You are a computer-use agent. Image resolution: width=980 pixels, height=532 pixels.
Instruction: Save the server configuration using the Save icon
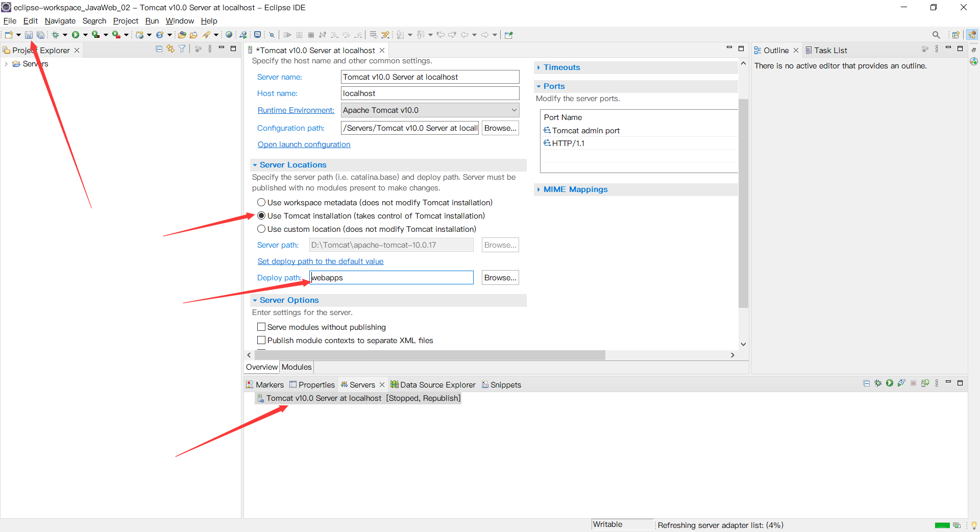coord(29,35)
